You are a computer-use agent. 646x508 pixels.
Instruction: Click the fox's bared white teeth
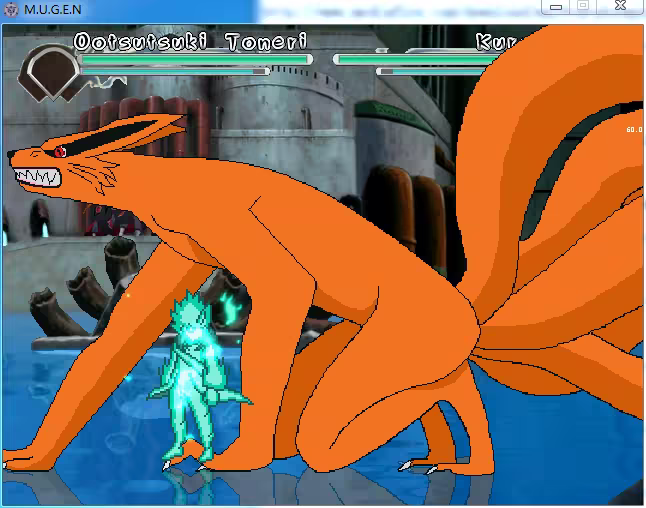click(37, 177)
